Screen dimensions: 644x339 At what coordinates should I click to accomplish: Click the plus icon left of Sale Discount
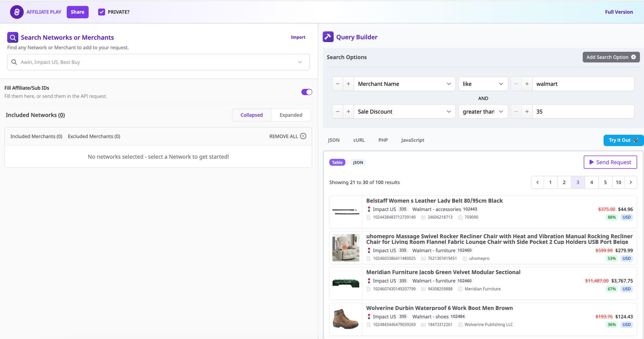click(x=348, y=112)
